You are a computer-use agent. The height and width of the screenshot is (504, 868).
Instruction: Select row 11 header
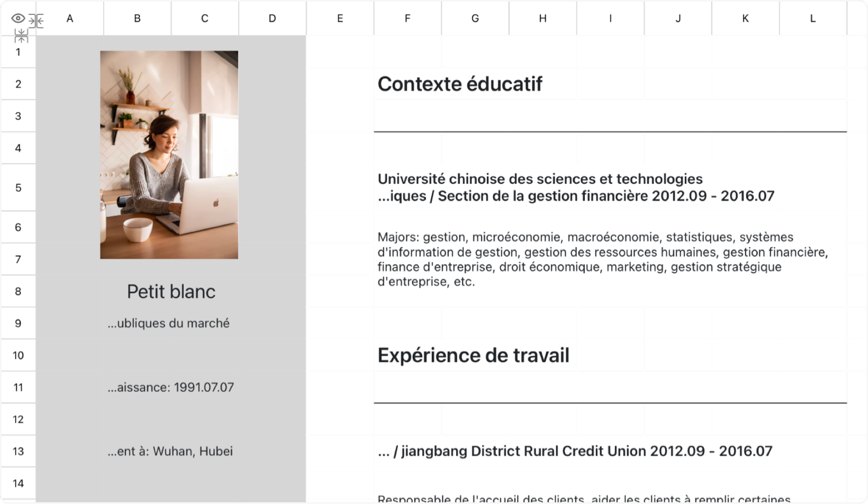(18, 388)
